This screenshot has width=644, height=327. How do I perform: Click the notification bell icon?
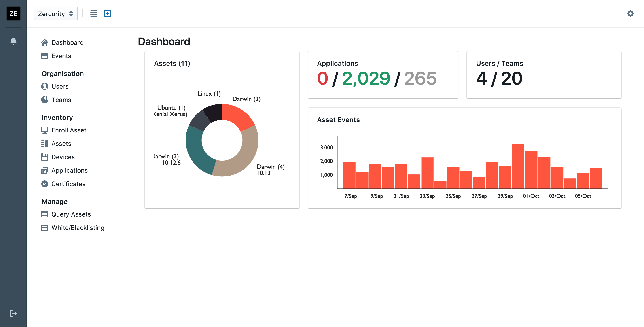click(x=13, y=41)
